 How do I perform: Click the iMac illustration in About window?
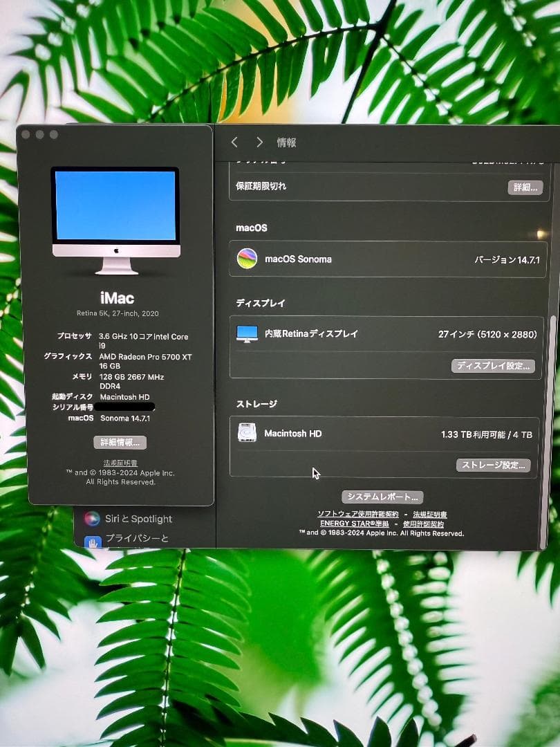click(x=115, y=218)
